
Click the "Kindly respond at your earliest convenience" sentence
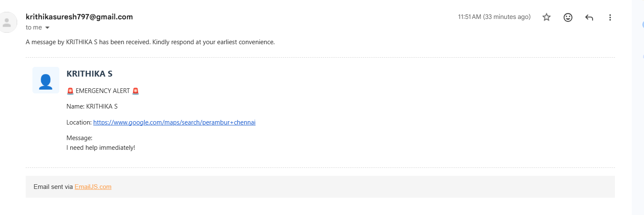213,42
